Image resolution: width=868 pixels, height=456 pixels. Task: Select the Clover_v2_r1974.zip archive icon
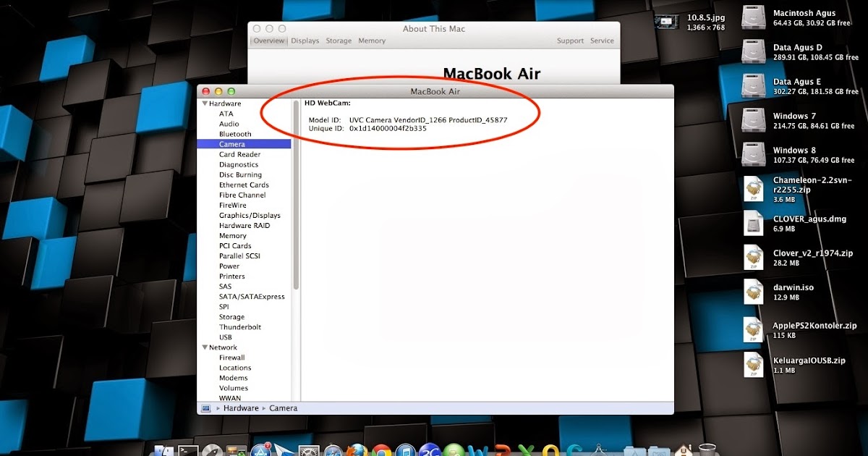(x=754, y=258)
